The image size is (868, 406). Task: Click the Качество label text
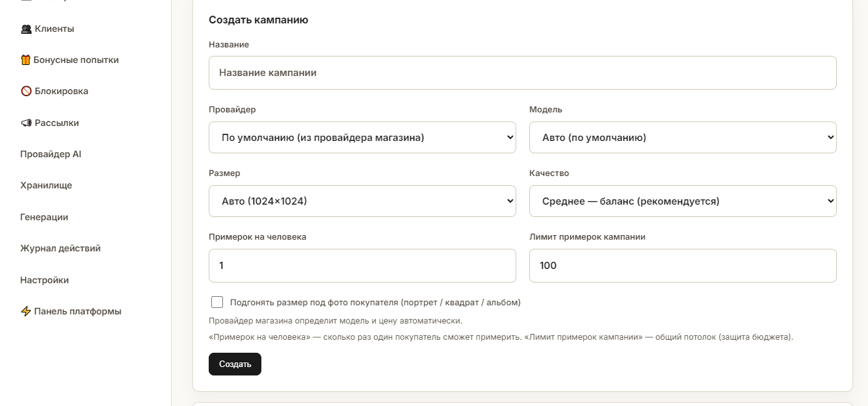549,173
